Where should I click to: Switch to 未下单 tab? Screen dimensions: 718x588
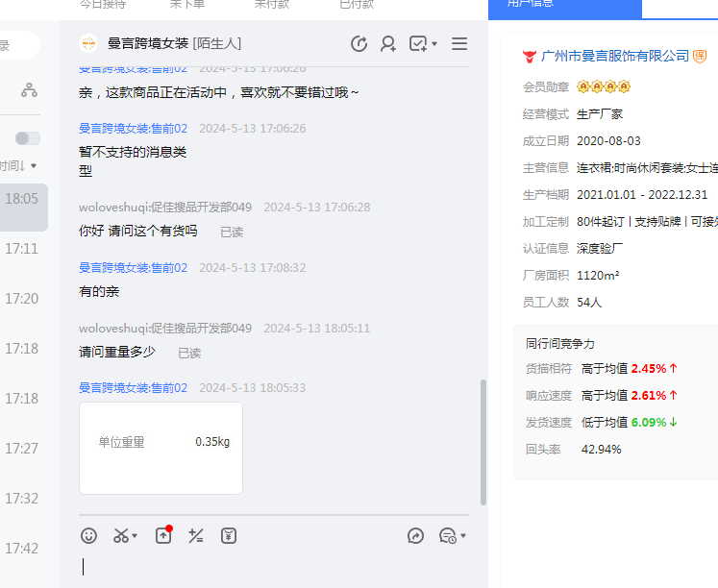187,5
